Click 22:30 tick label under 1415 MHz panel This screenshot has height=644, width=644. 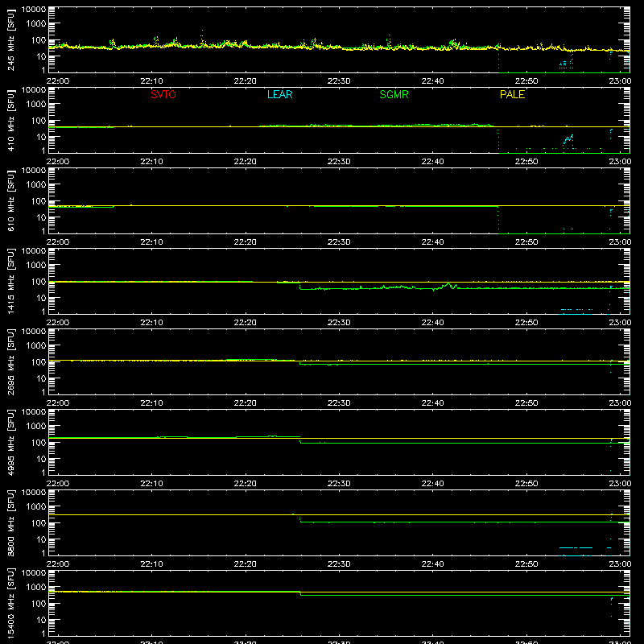point(339,323)
